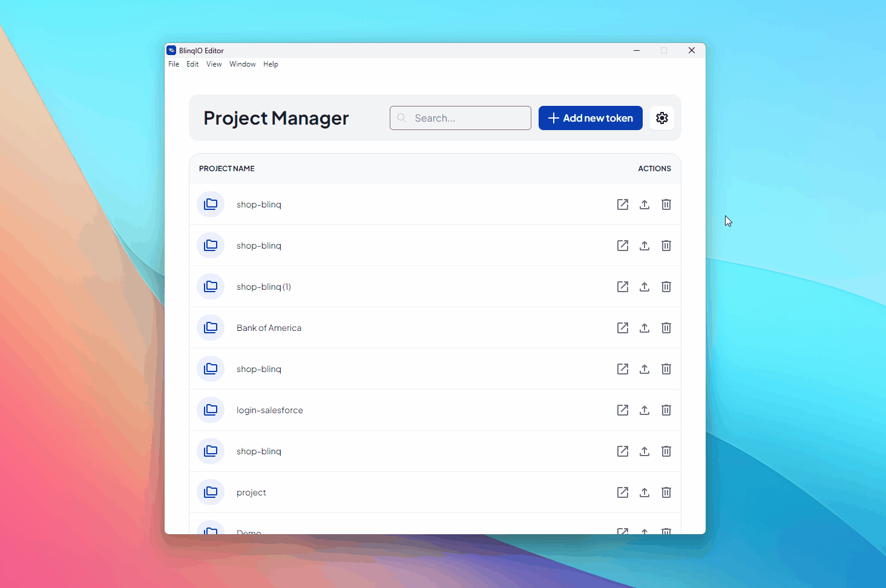Open settings via the gear icon
The height and width of the screenshot is (588, 886).
coord(662,118)
